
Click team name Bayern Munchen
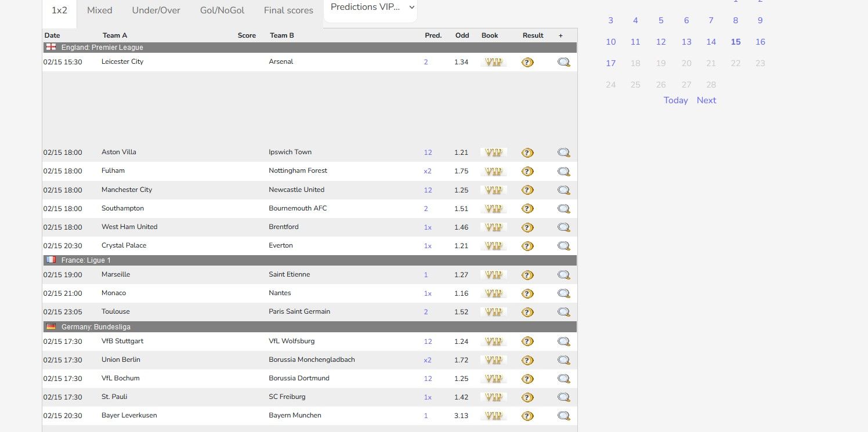295,415
